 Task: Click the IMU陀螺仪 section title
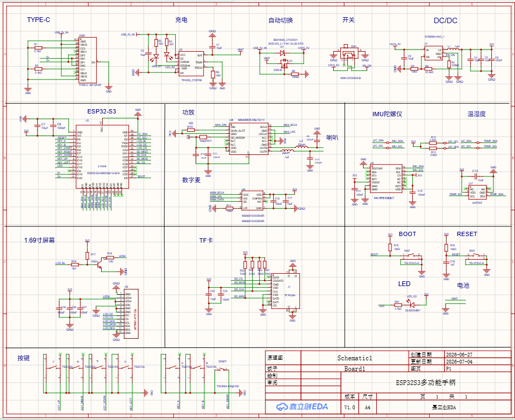click(x=387, y=114)
